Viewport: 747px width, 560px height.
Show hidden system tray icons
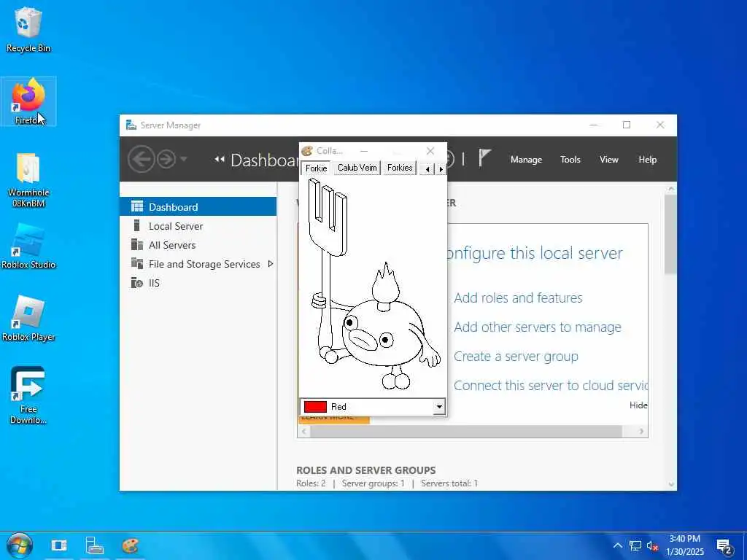point(617,545)
